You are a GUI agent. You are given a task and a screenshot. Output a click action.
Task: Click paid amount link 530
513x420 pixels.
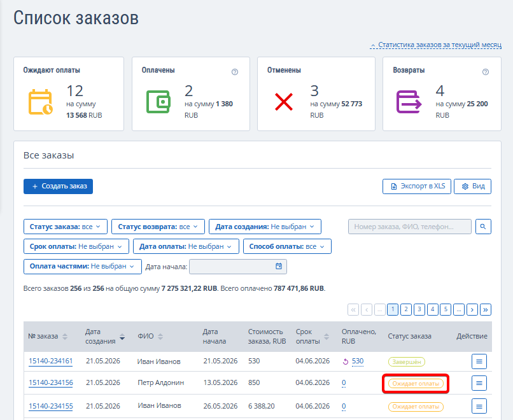click(358, 361)
